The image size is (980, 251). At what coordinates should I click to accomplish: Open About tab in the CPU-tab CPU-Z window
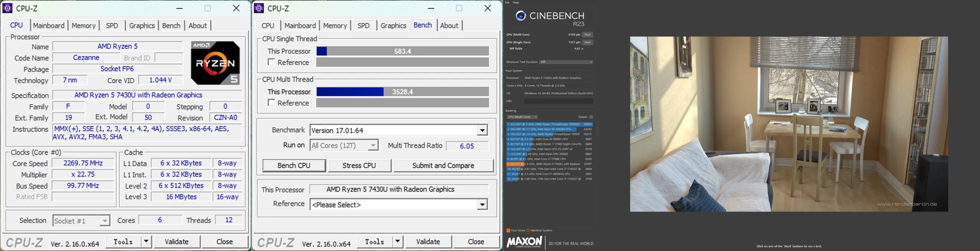coord(198,26)
